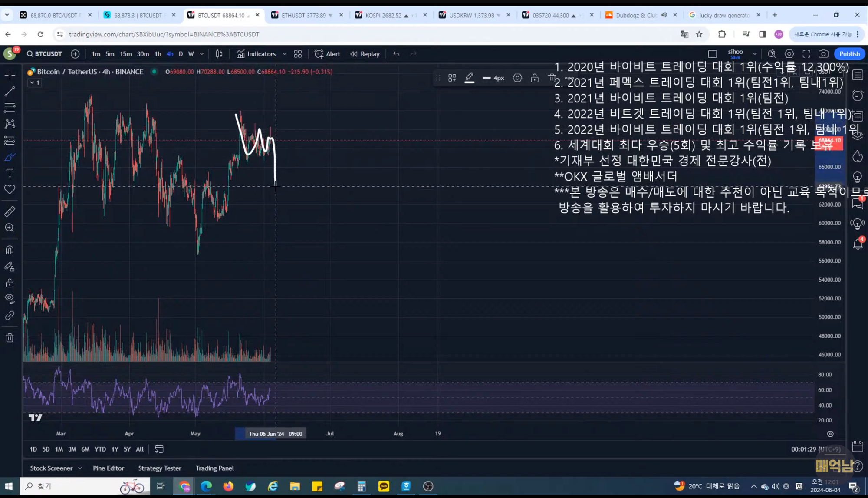Image resolution: width=868 pixels, height=498 pixels.
Task: Open the watchlist panel icon
Action: 858,75
